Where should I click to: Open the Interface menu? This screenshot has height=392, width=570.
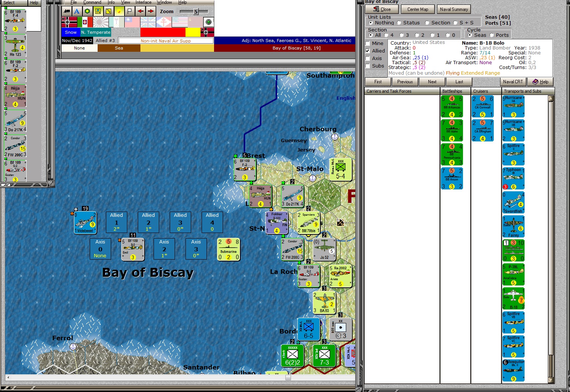click(x=143, y=2)
